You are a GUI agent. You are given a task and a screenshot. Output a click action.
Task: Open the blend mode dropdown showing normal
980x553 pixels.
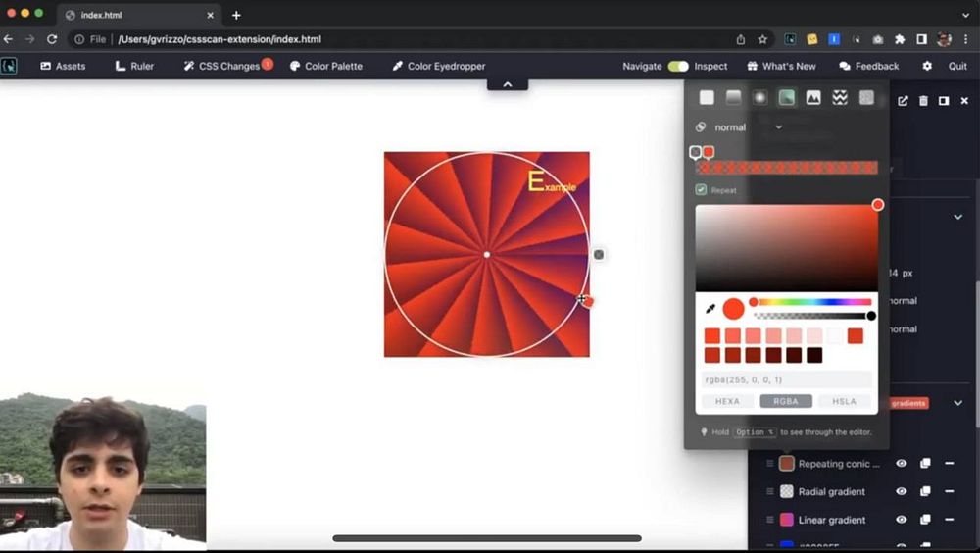[748, 127]
